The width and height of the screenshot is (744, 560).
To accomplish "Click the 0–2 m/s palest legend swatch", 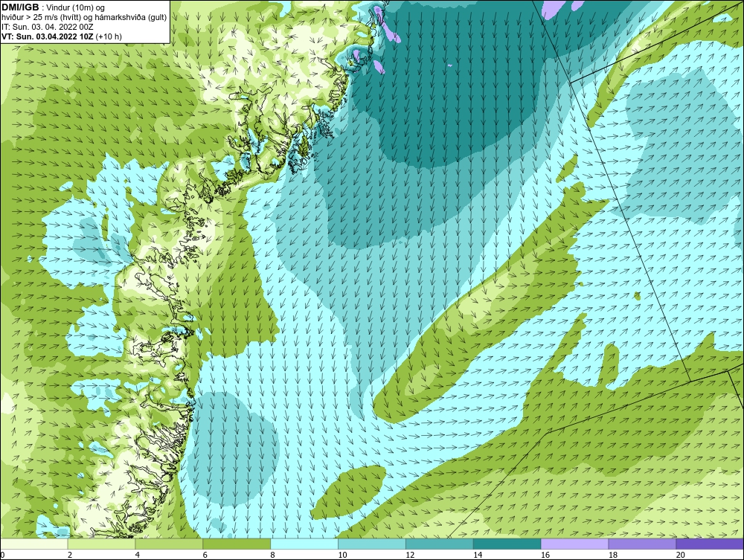I will coord(34,544).
